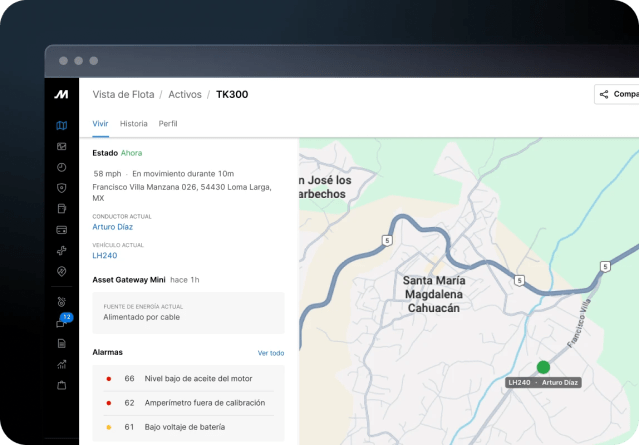Click the Francisco Villa Manzana address text

[x=182, y=192]
